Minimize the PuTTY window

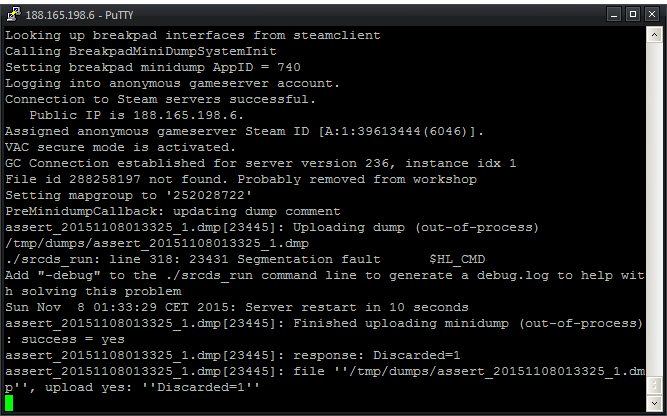(614, 14)
